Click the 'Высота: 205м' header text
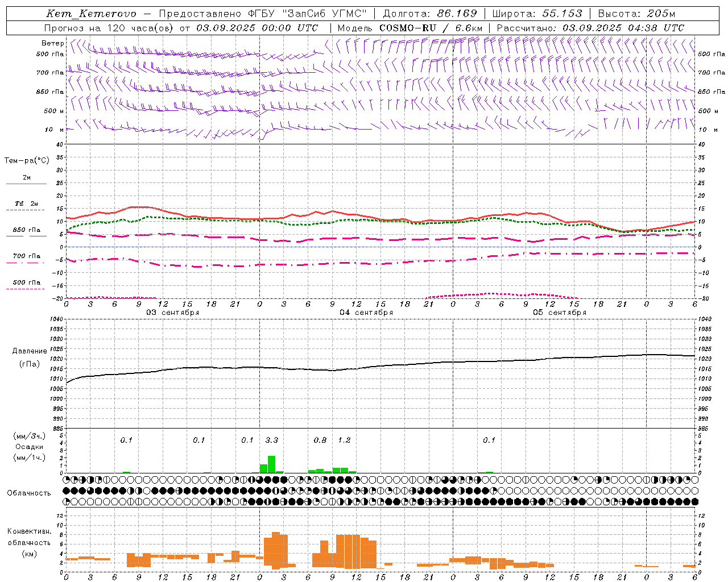728x582 pixels. (x=636, y=14)
